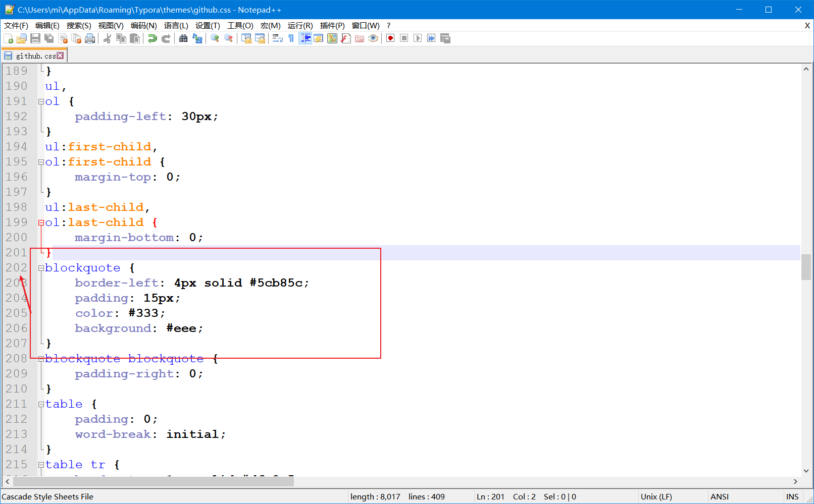Click the ANSI encoding status field
The width and height of the screenshot is (814, 504).
tap(746, 497)
